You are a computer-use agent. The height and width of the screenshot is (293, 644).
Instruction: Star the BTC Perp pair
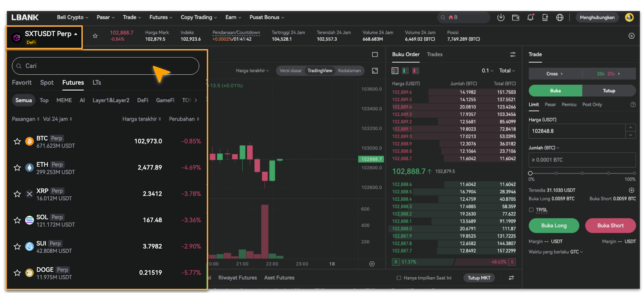pos(17,141)
